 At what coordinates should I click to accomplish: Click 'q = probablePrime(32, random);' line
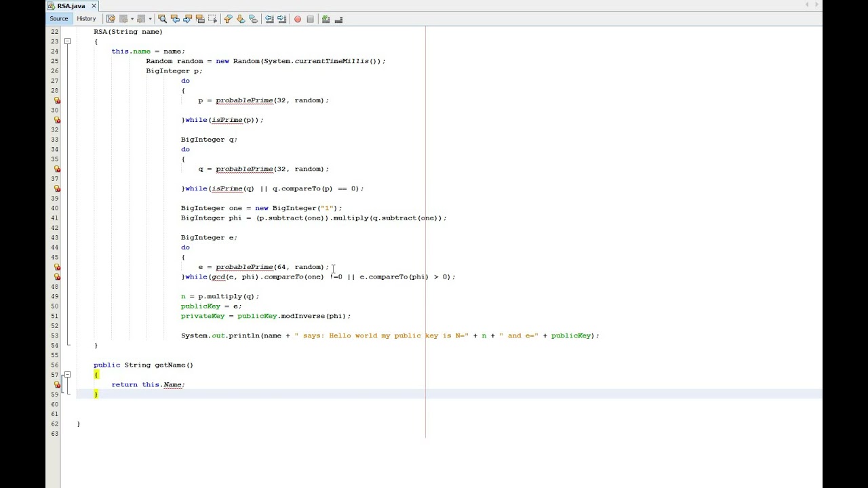pos(264,169)
